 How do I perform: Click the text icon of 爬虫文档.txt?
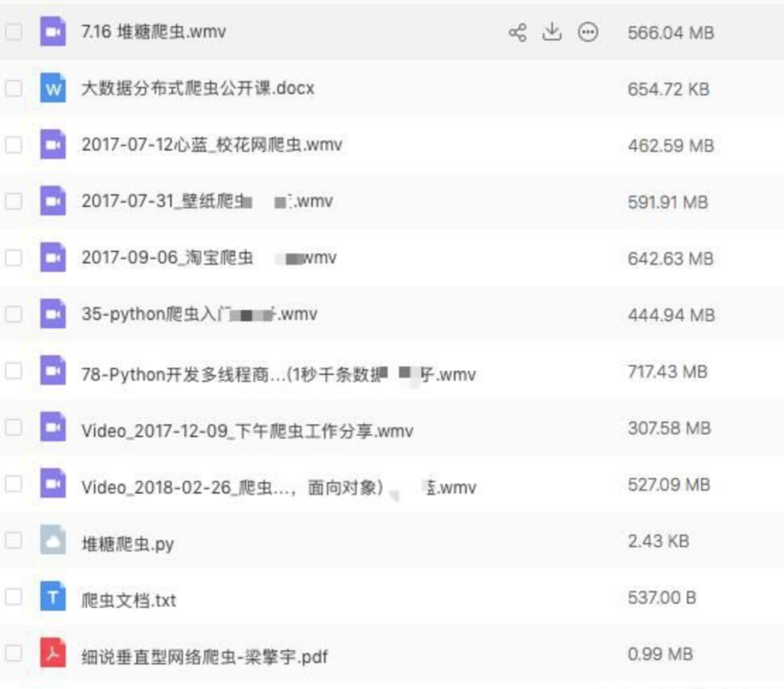click(x=53, y=596)
